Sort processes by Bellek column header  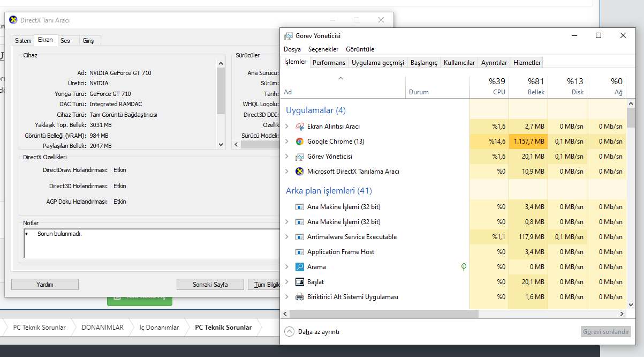(528, 87)
